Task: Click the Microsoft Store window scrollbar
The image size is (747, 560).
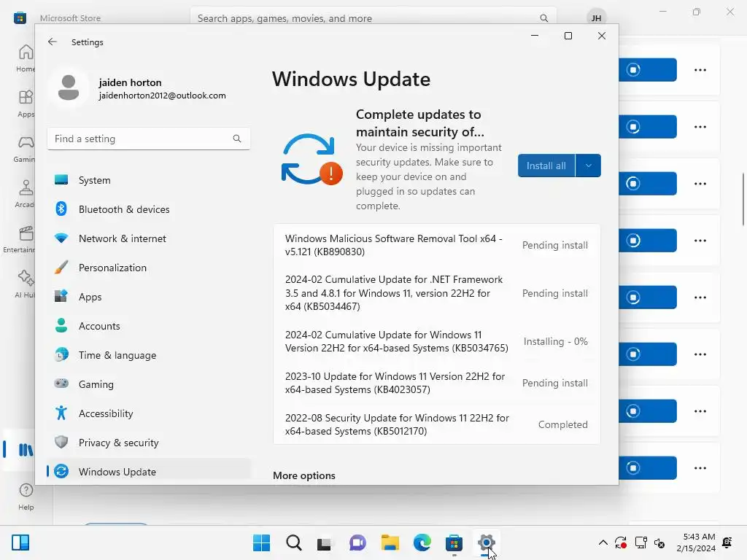Action: pyautogui.click(x=743, y=199)
